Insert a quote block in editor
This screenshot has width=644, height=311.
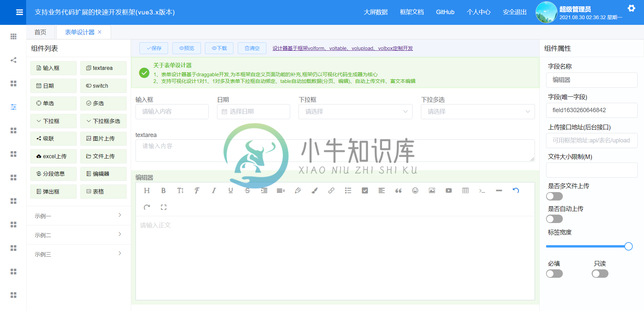(398, 191)
